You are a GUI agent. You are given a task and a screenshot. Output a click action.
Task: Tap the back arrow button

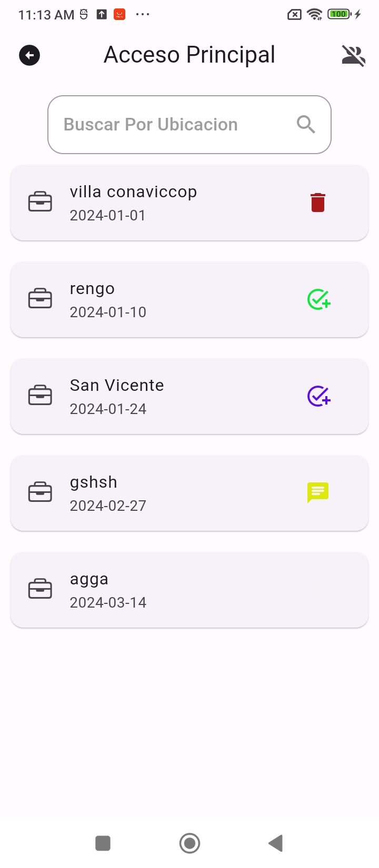pyautogui.click(x=29, y=55)
